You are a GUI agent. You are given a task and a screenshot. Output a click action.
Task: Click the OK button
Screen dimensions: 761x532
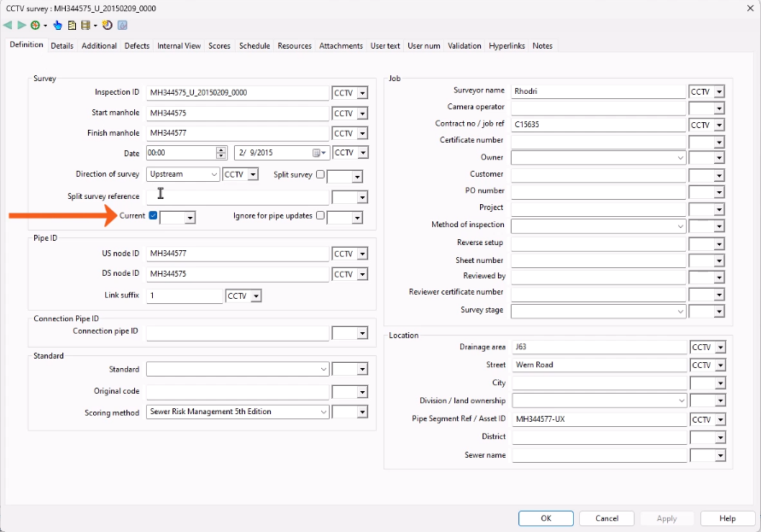pos(546,518)
